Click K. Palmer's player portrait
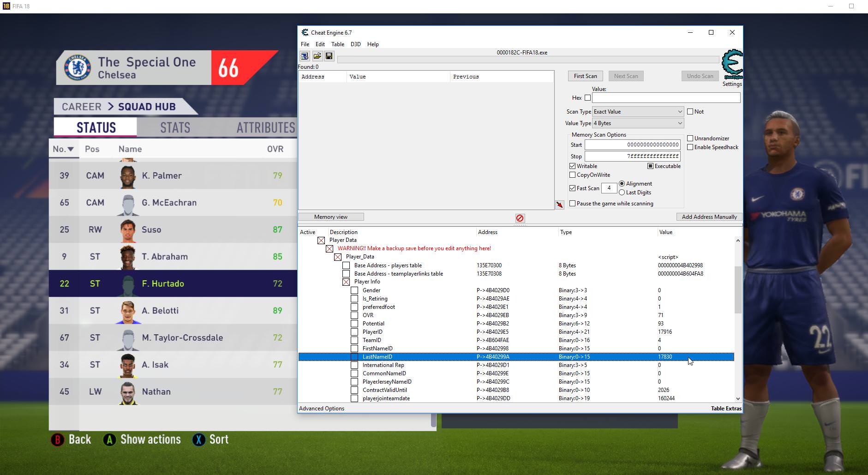This screenshot has height=475, width=868. coord(128,176)
